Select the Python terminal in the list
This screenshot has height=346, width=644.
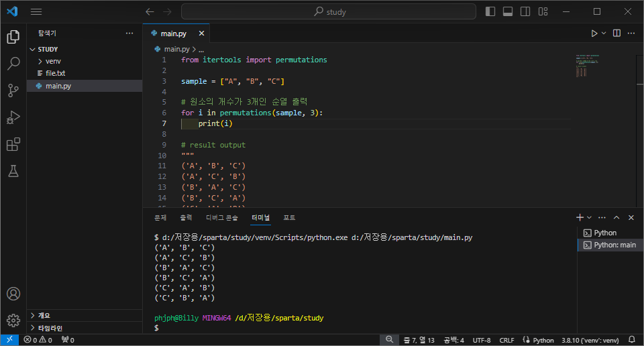tap(610, 233)
